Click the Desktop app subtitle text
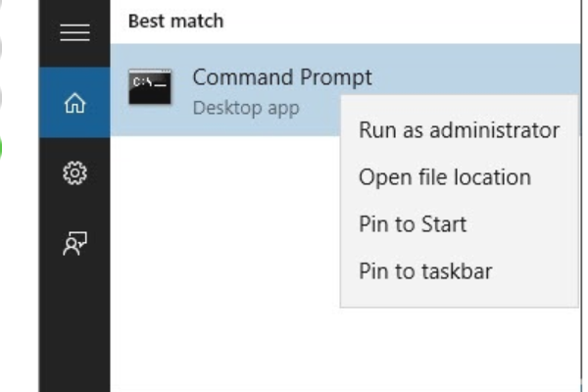 (x=245, y=107)
